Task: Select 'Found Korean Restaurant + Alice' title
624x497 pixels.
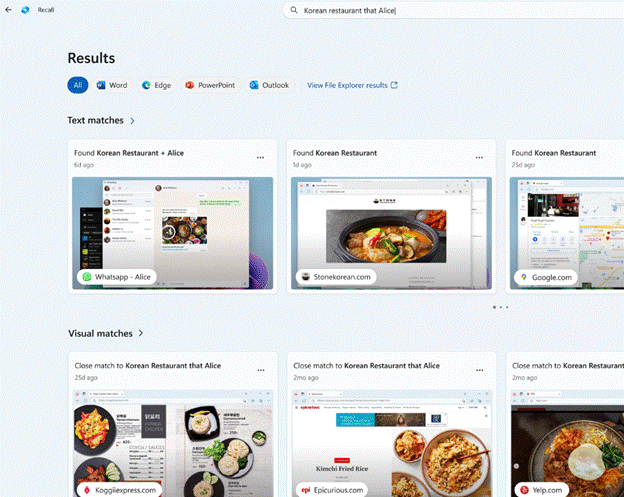Action: (129, 153)
